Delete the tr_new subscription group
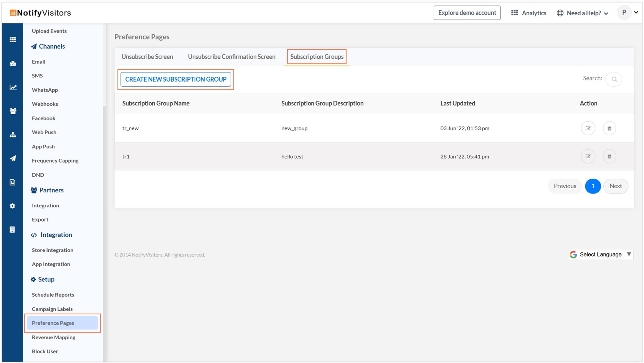This screenshot has width=644, height=363. tap(609, 128)
